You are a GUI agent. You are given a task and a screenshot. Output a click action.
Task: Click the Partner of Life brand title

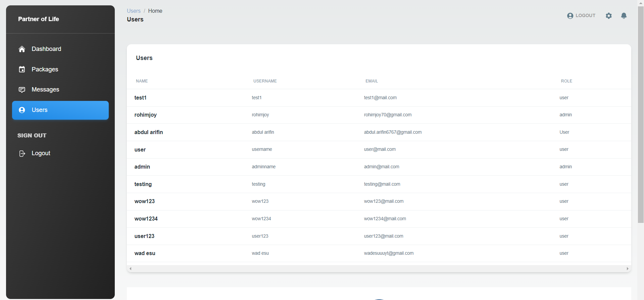click(39, 19)
